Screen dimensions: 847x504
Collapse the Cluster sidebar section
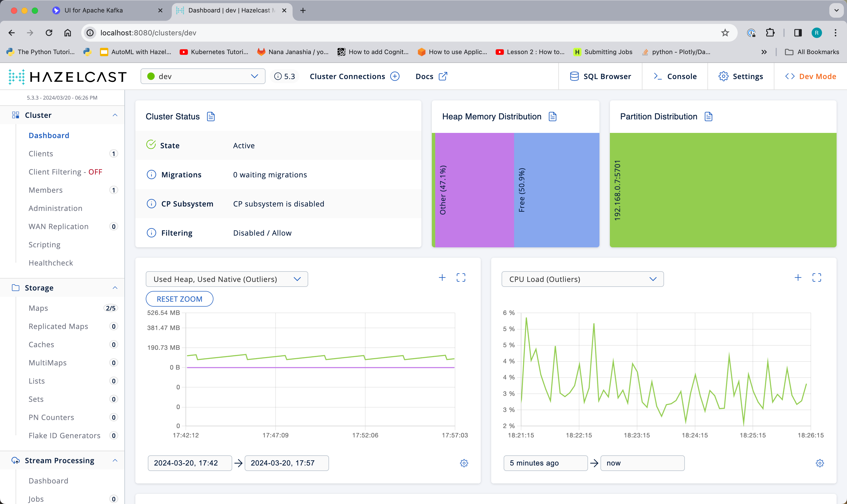point(115,115)
